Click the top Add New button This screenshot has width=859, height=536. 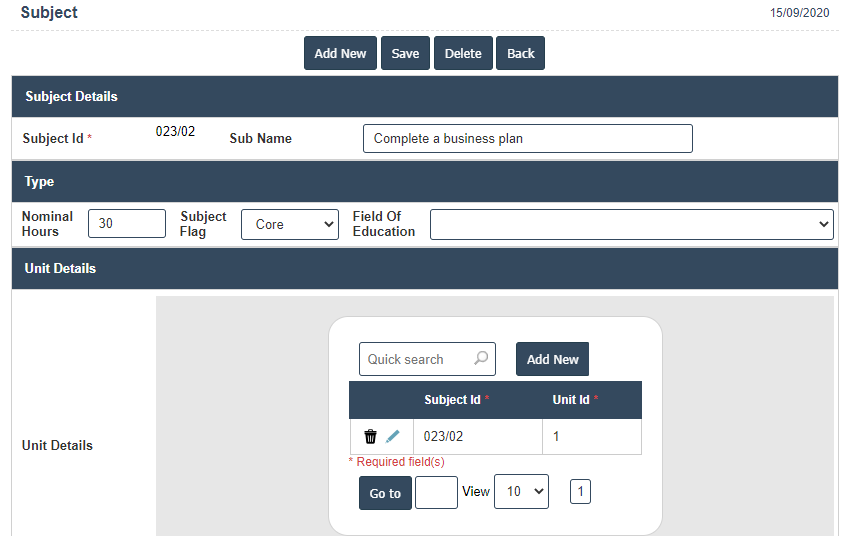(340, 54)
